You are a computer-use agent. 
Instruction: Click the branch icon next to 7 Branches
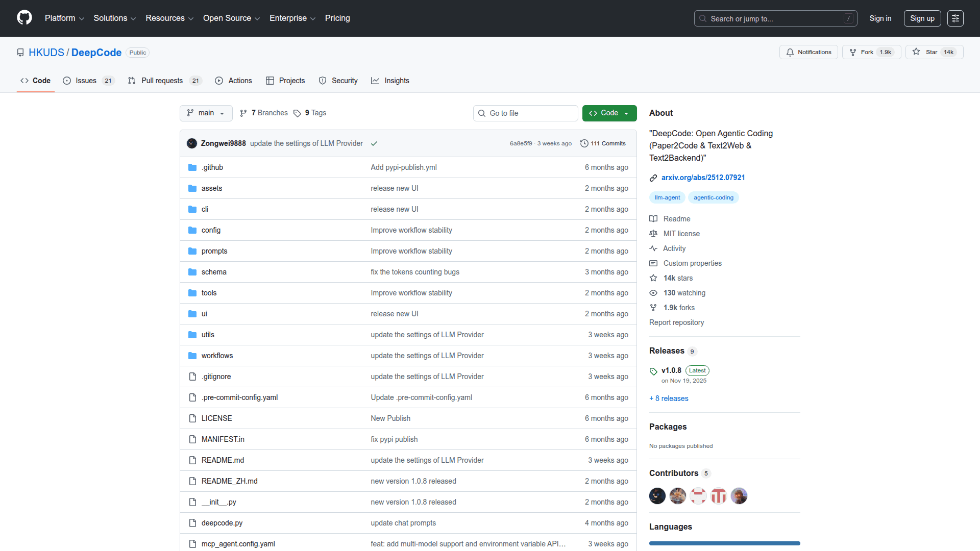coord(244,113)
